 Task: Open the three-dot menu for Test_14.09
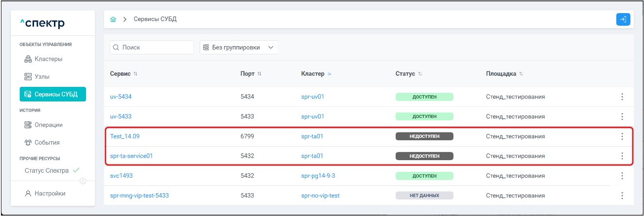(x=622, y=136)
